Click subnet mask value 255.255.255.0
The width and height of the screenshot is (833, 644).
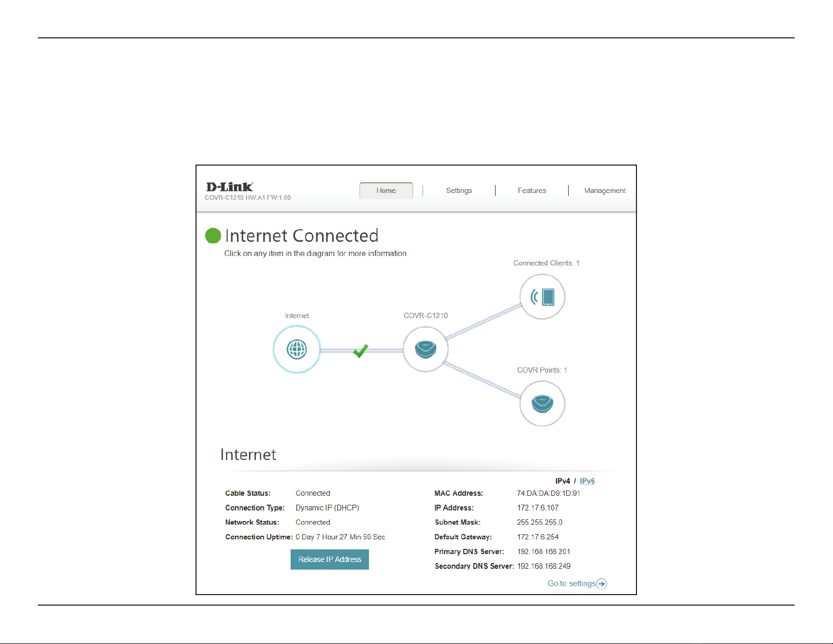(540, 522)
